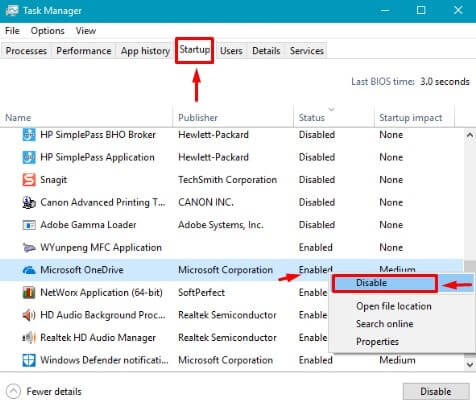Click the Microsoft OneDrive name text

click(82, 270)
